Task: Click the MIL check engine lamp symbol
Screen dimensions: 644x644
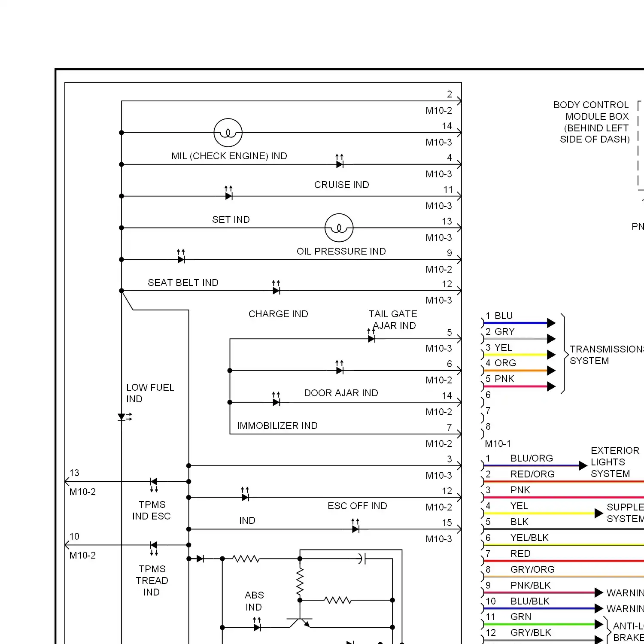Action: point(228,133)
